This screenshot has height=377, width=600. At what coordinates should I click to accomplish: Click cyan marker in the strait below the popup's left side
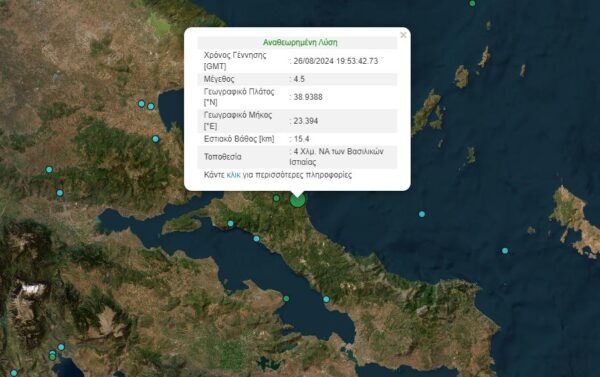pyautogui.click(x=230, y=224)
